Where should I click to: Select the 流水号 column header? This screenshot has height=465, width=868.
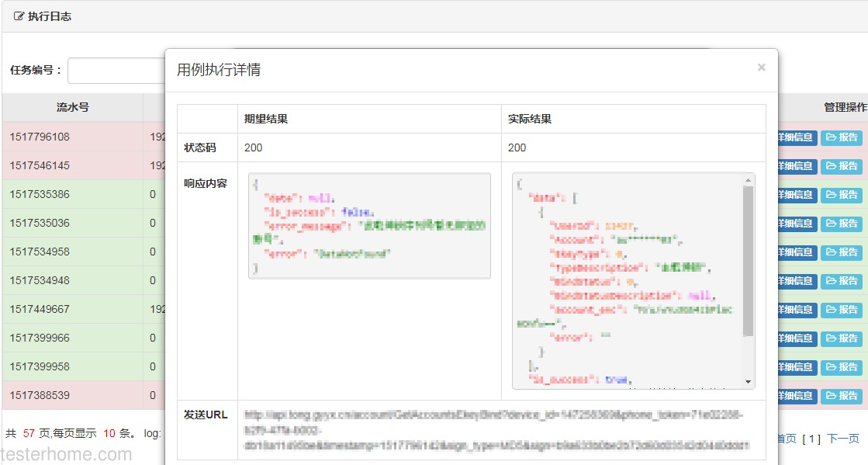pyautogui.click(x=72, y=108)
